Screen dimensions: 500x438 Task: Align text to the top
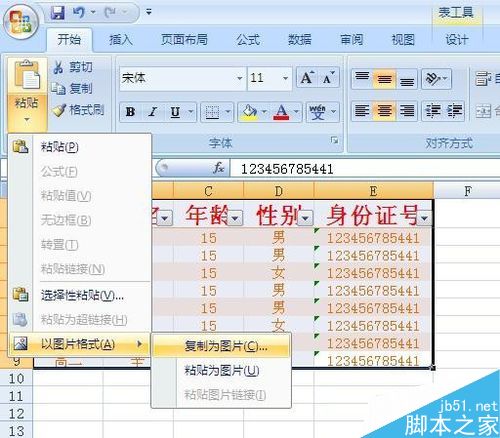(362, 79)
